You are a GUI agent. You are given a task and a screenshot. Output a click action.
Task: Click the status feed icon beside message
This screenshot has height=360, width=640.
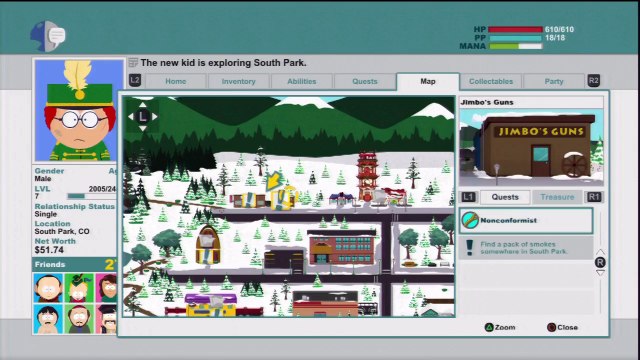coord(133,63)
